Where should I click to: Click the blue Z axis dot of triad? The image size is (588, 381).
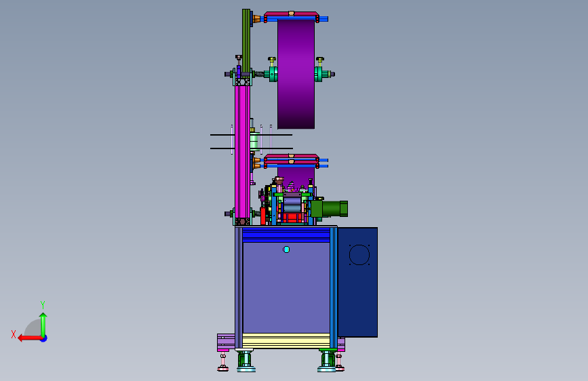pyautogui.click(x=44, y=338)
